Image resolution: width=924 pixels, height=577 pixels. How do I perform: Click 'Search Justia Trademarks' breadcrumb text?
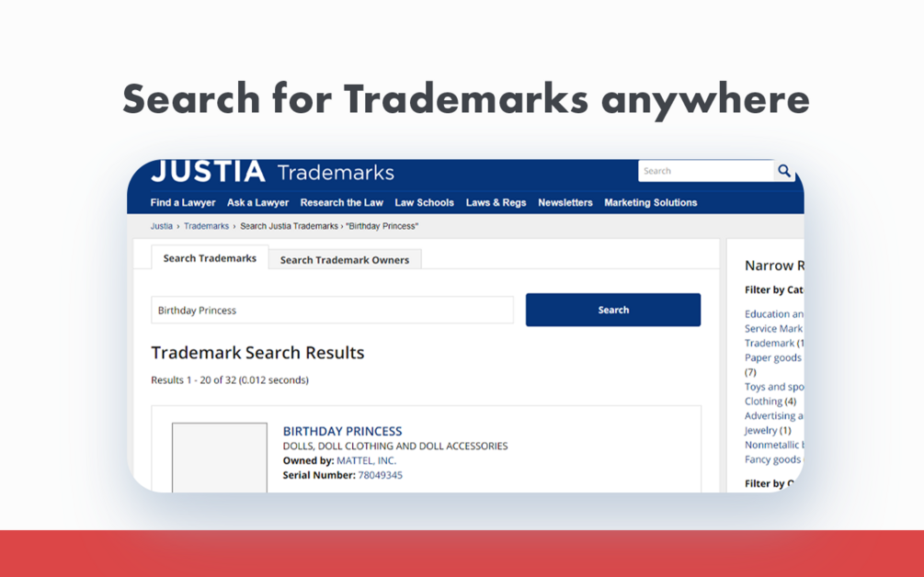coord(289,226)
